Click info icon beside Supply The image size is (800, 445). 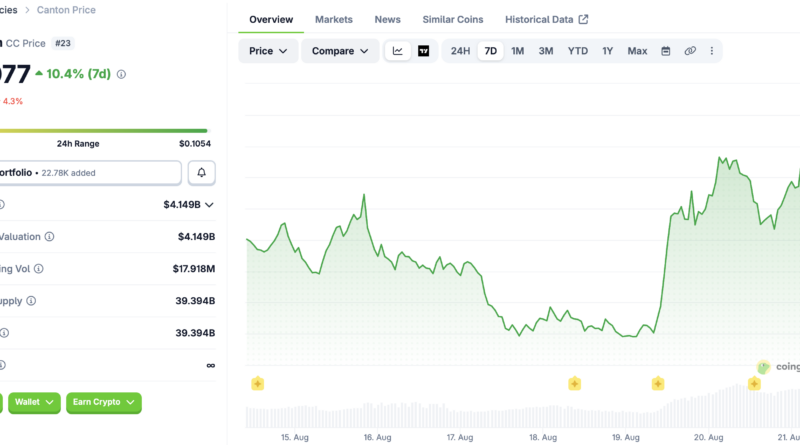[31, 301]
